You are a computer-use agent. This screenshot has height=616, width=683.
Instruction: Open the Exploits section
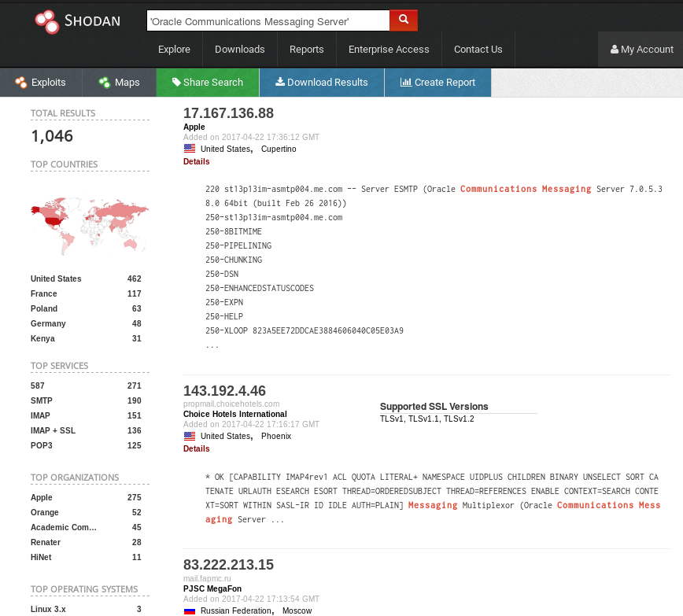click(41, 83)
